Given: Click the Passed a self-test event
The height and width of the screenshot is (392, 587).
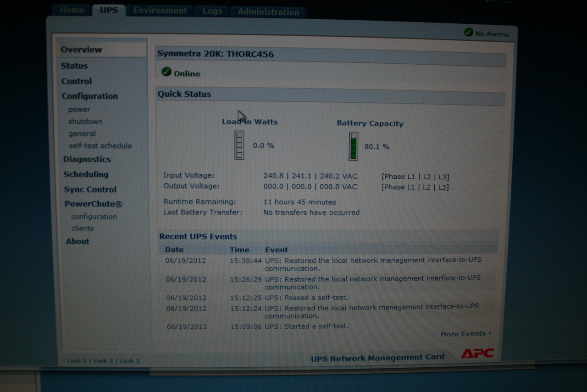Looking at the screenshot, I should coord(306,297).
